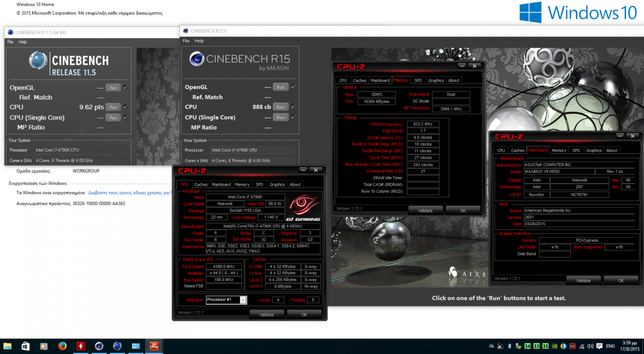This screenshot has height=354, width=644.
Task: Click the Bluetooth tray icon
Action: coord(509,346)
